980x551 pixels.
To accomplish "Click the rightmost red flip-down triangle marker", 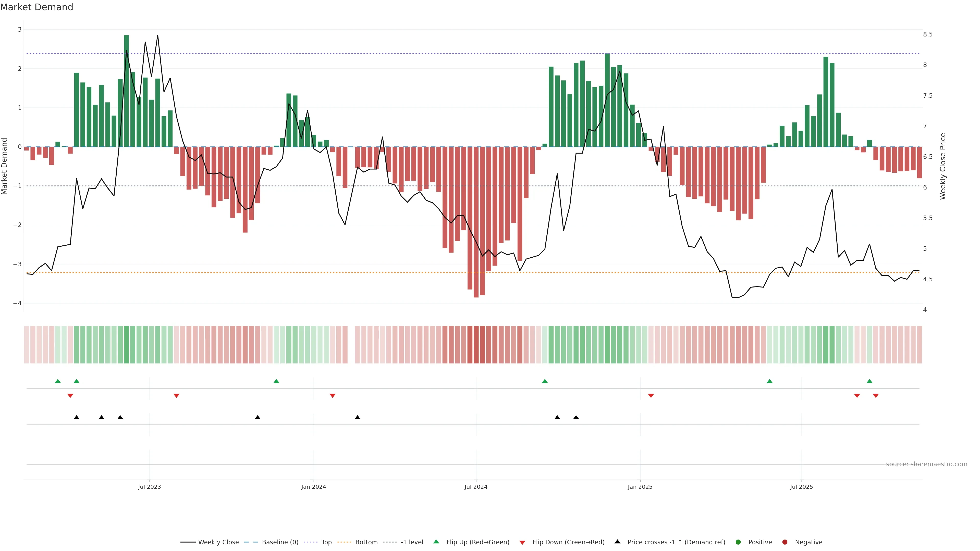I will 876,396.
